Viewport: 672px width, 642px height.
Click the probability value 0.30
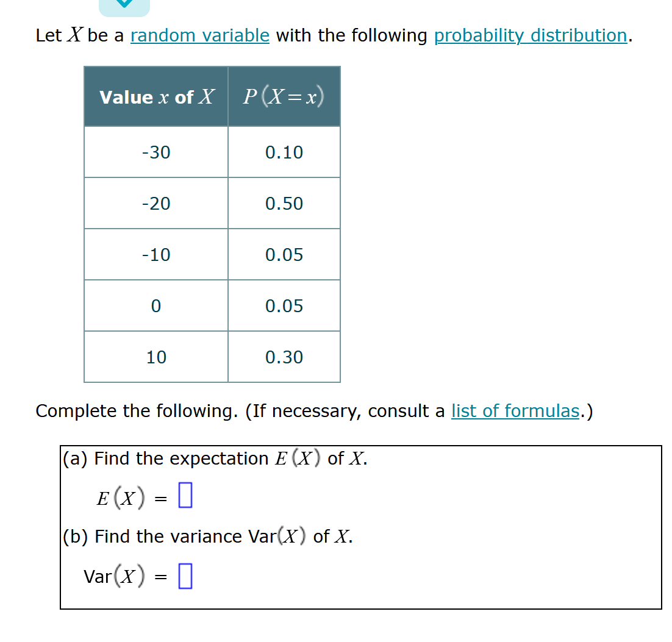coord(284,357)
